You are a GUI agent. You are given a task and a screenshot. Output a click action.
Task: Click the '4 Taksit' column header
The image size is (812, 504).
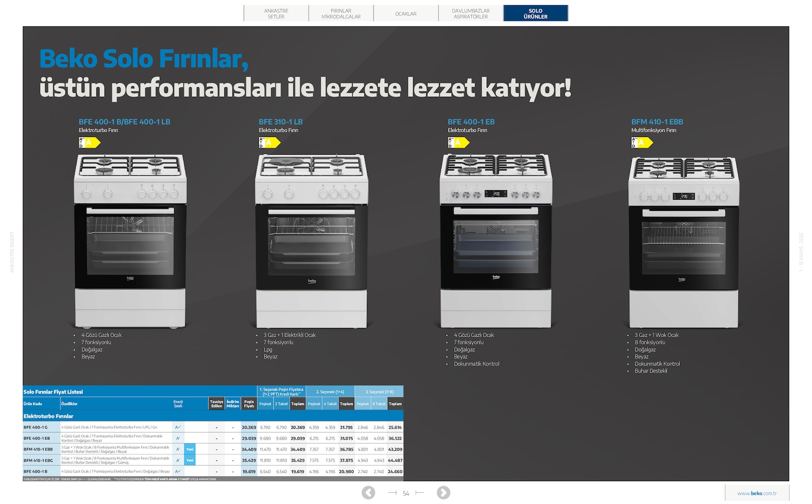[330, 404]
